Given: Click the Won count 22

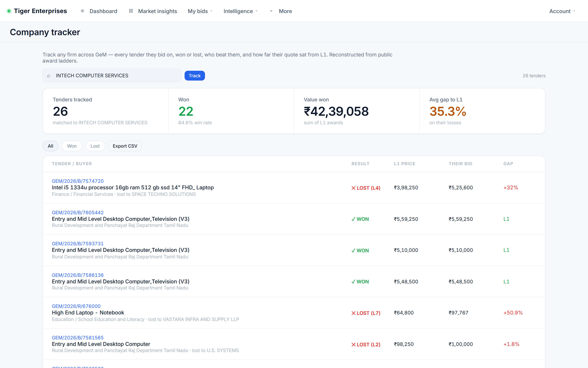Looking at the screenshot, I should click(186, 111).
